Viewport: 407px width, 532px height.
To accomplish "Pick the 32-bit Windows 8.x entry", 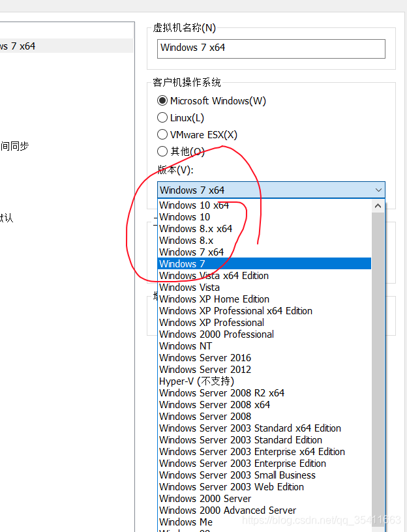I will (x=265, y=240).
